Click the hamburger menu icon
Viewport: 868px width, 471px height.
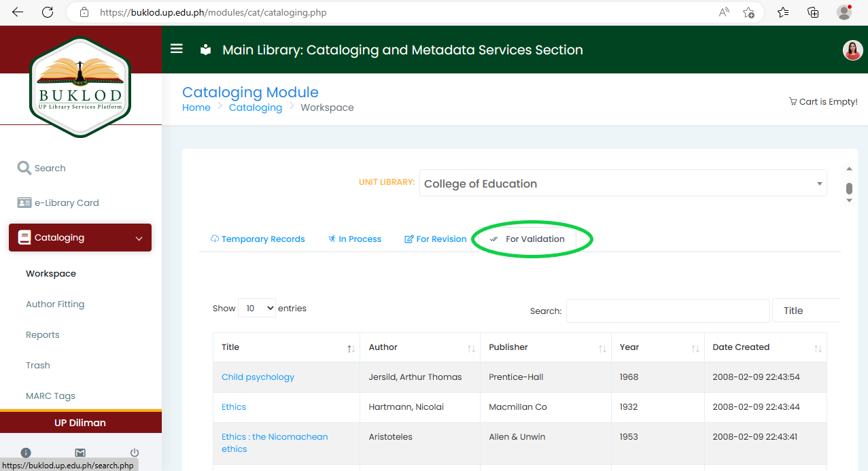tap(177, 49)
